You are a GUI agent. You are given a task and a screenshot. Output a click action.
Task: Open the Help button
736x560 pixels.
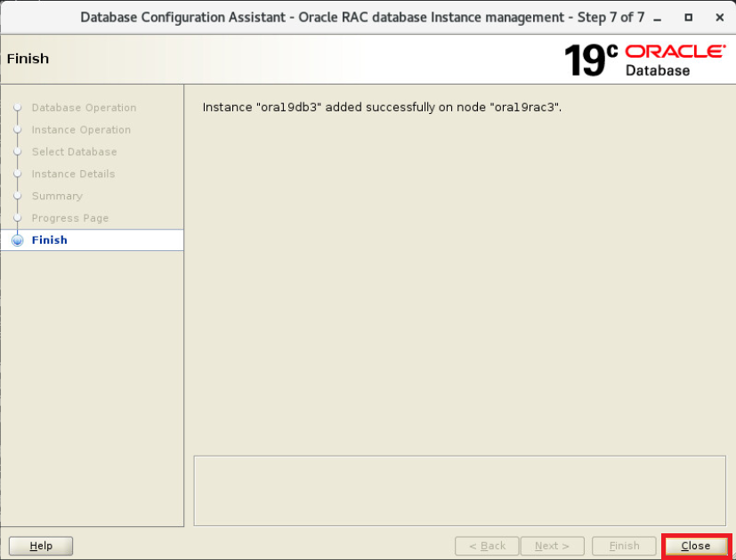(41, 546)
